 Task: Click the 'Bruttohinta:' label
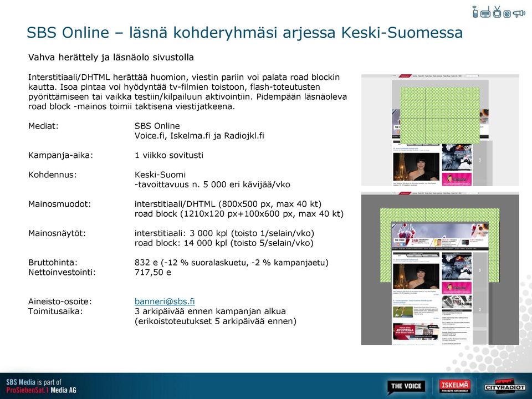pyautogui.click(x=53, y=263)
